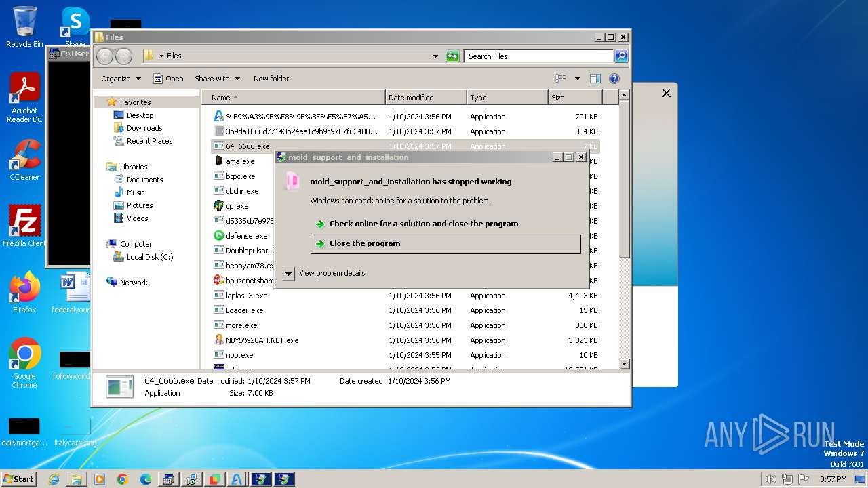Launch Google Chrome from the desktop
868x488 pixels.
pos(24,363)
